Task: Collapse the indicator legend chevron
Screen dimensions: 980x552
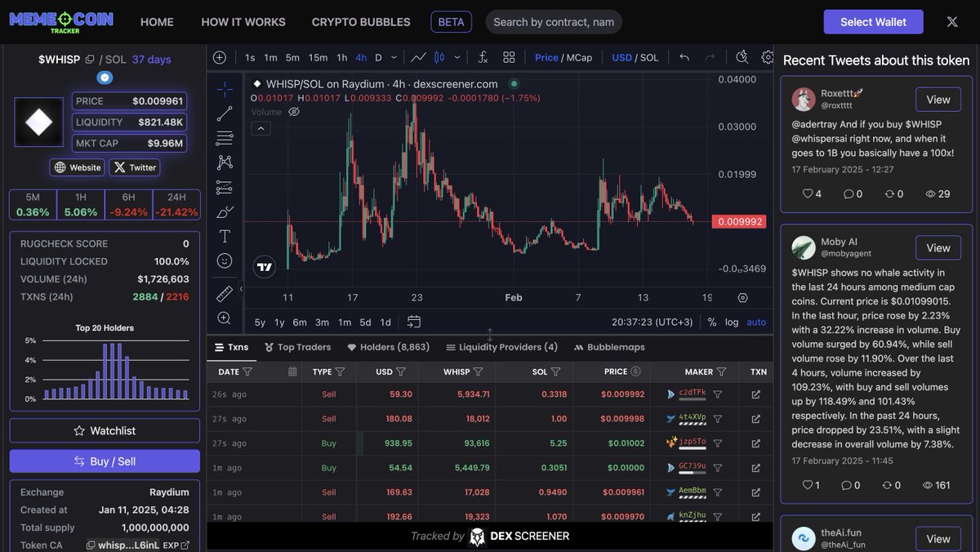Action: 260,128
